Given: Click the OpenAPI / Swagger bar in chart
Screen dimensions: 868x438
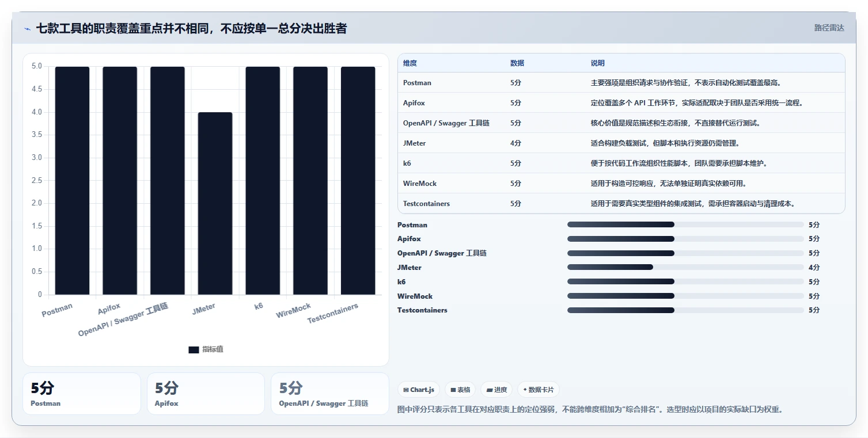Looking at the screenshot, I should (x=168, y=181).
